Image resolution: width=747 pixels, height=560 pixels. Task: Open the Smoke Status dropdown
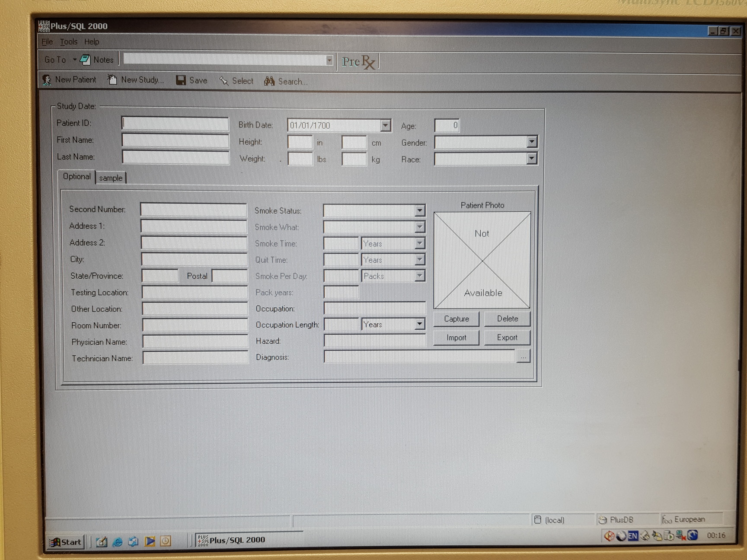419,210
